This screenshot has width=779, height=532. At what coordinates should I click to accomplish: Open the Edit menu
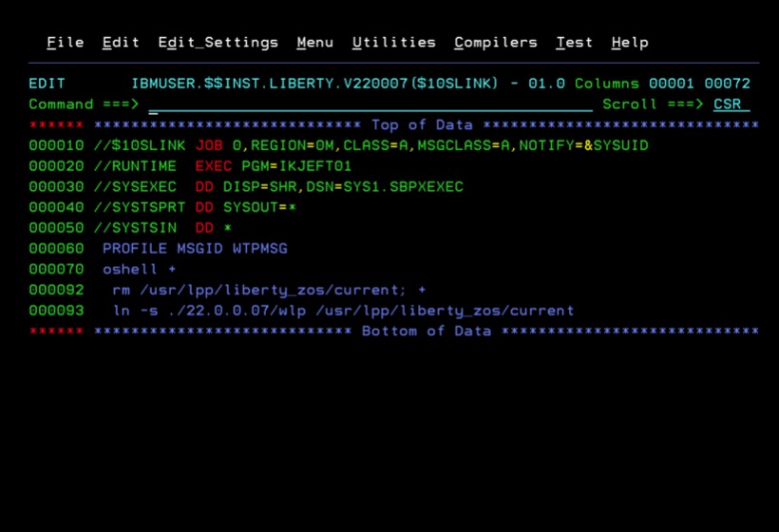(x=121, y=43)
